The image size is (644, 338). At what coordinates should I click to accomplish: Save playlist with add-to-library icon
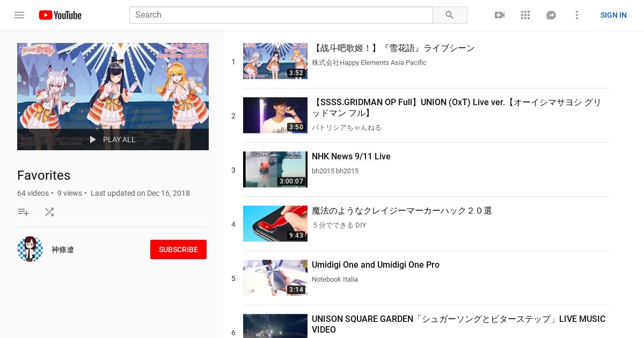point(24,212)
